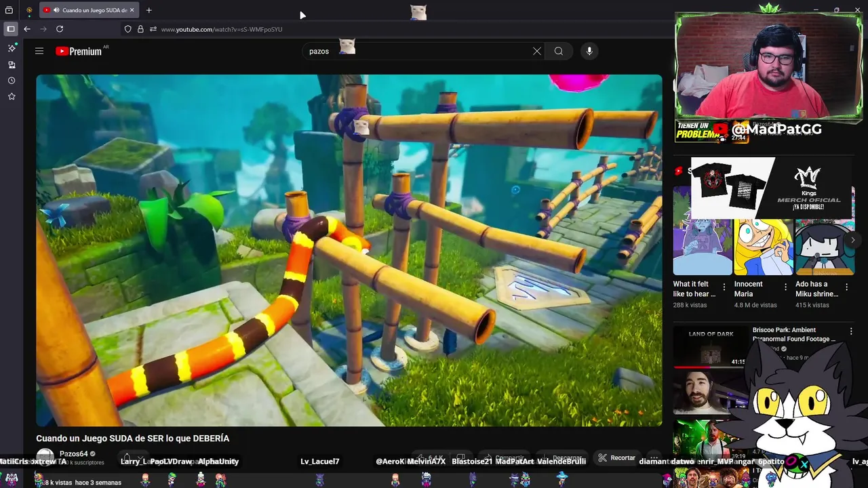Clear the search text with X

[537, 51]
